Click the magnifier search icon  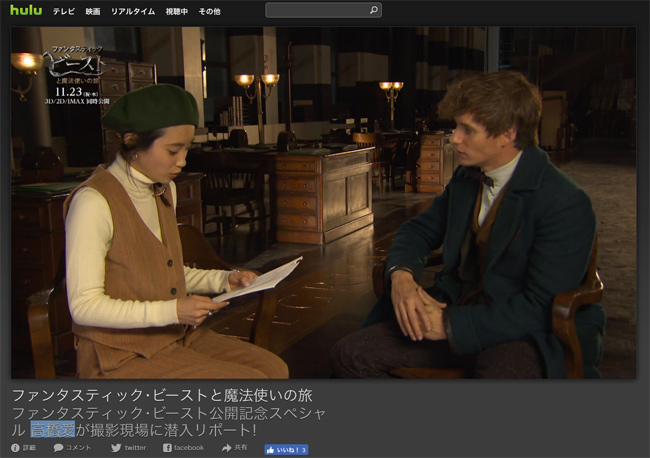point(374,10)
